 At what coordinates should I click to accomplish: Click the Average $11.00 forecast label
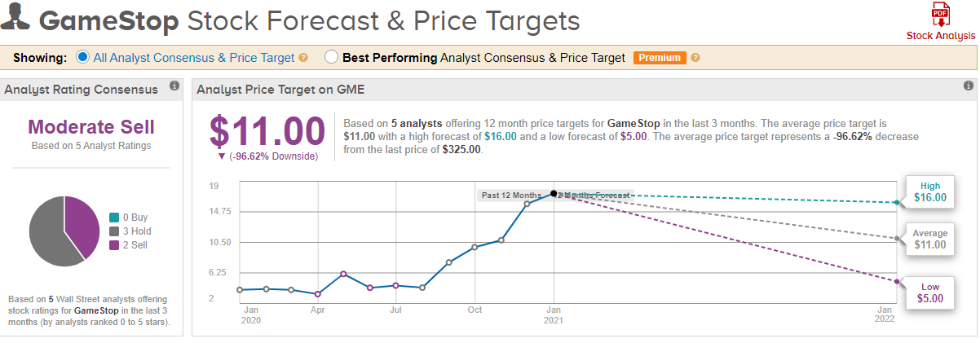[x=930, y=240]
